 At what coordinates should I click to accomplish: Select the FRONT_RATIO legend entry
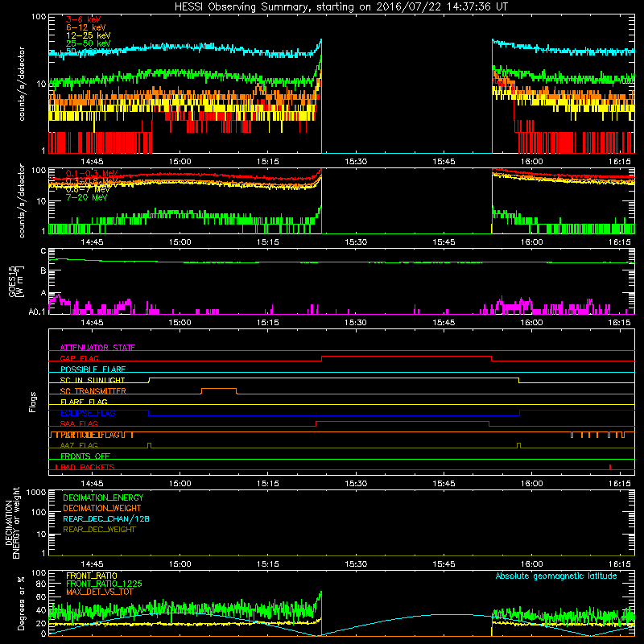coord(91,576)
